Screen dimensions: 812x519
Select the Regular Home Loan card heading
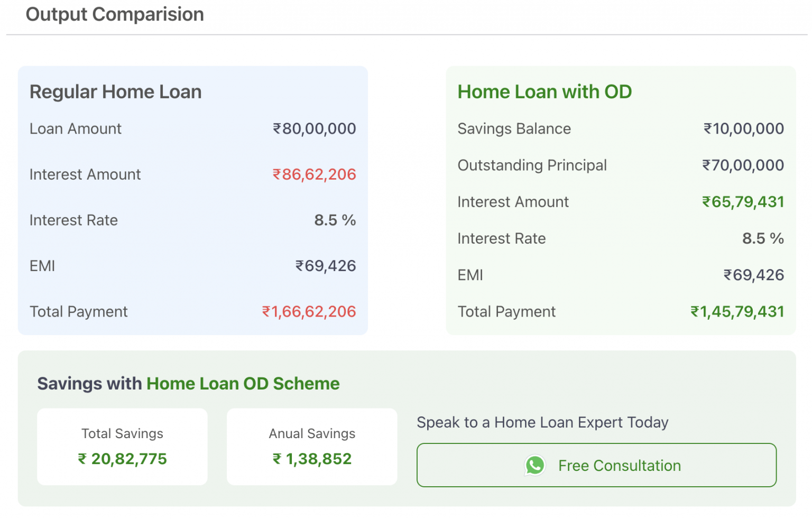point(115,91)
